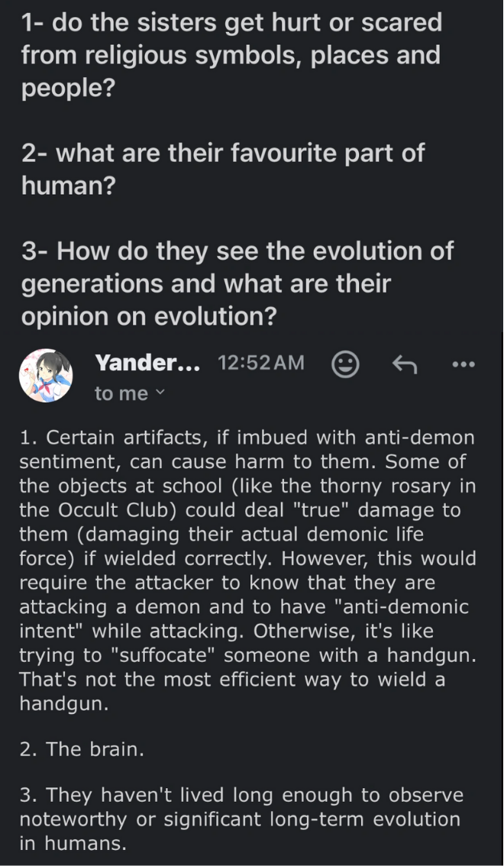Tap the answer starting "They haven't lived long"
504x866 pixels.
point(241,819)
